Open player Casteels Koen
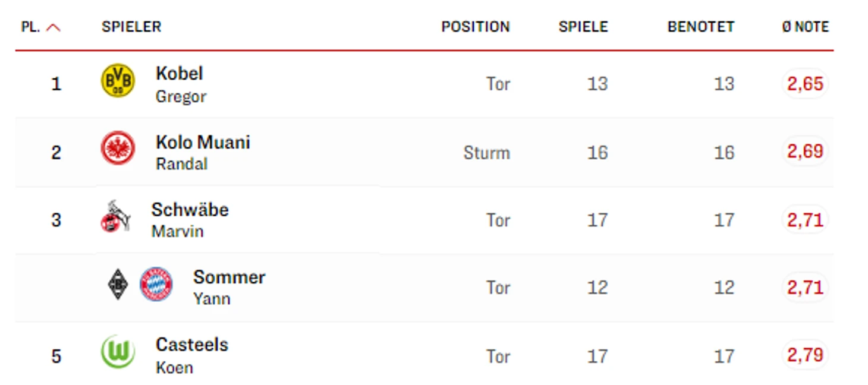Image resolution: width=868 pixels, height=385 pixels. (191, 355)
